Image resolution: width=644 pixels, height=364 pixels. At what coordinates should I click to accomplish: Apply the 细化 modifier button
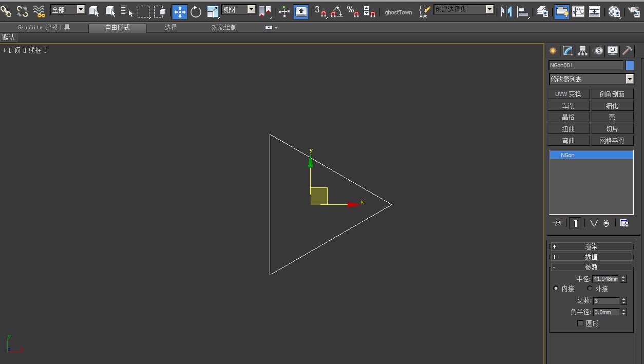[x=612, y=106]
